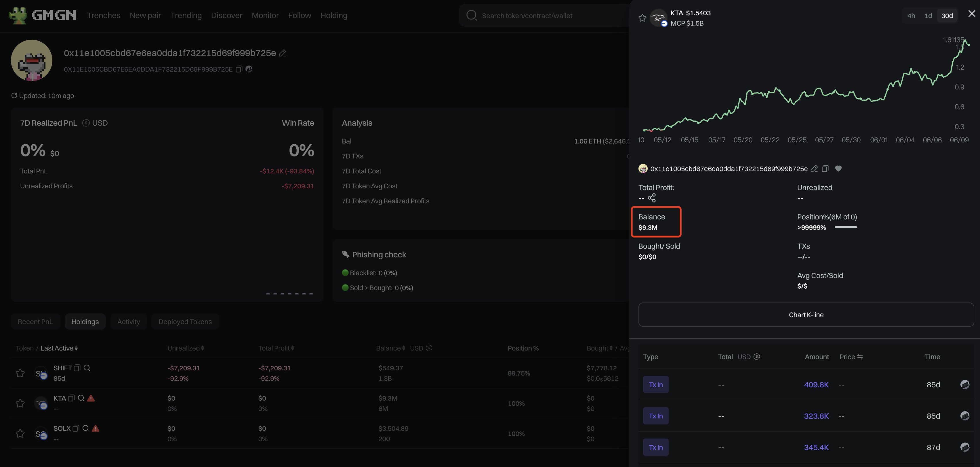Search icon beside SHIFT token
This screenshot has height=467, width=980.
pyautogui.click(x=87, y=368)
